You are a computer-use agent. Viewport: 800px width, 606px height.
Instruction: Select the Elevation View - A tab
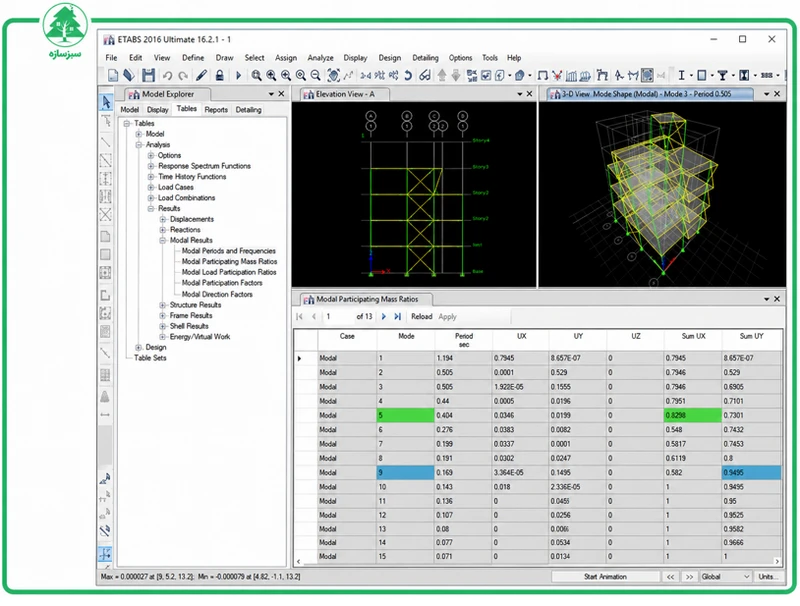coord(345,94)
